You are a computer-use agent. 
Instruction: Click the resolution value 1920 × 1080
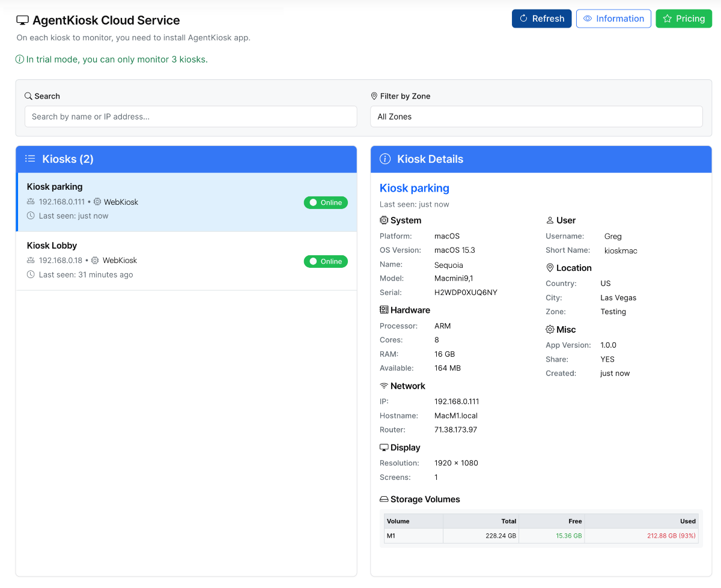pyautogui.click(x=456, y=463)
